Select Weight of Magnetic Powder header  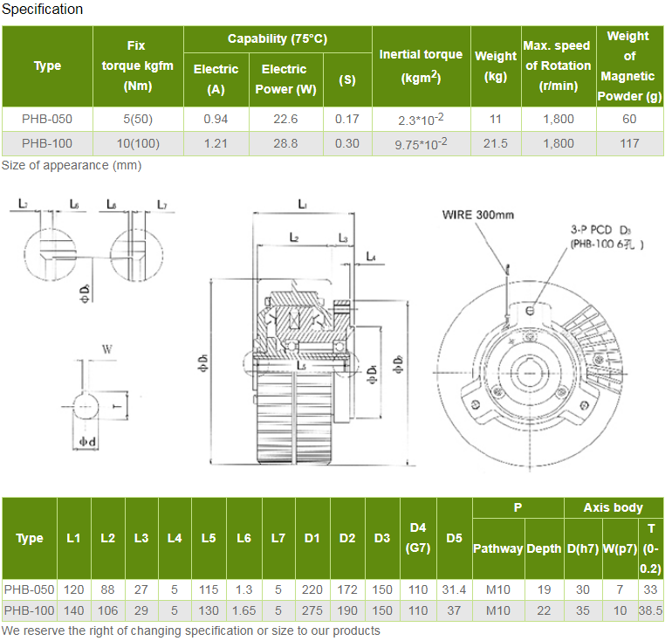[x=627, y=65]
